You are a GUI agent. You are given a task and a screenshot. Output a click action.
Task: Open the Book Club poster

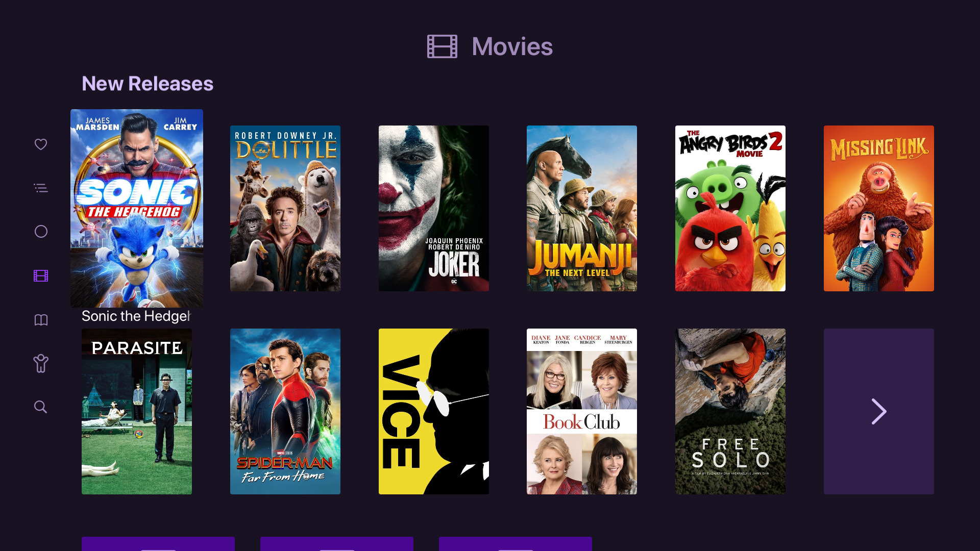(x=582, y=411)
